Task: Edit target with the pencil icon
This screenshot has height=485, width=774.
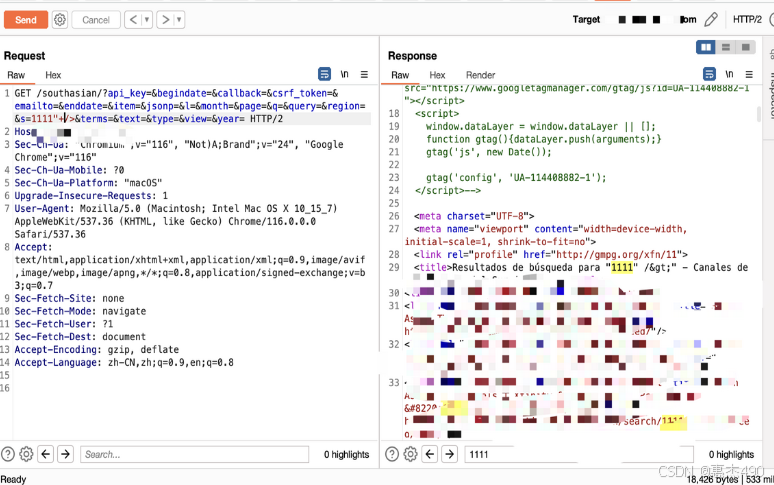Action: [711, 19]
